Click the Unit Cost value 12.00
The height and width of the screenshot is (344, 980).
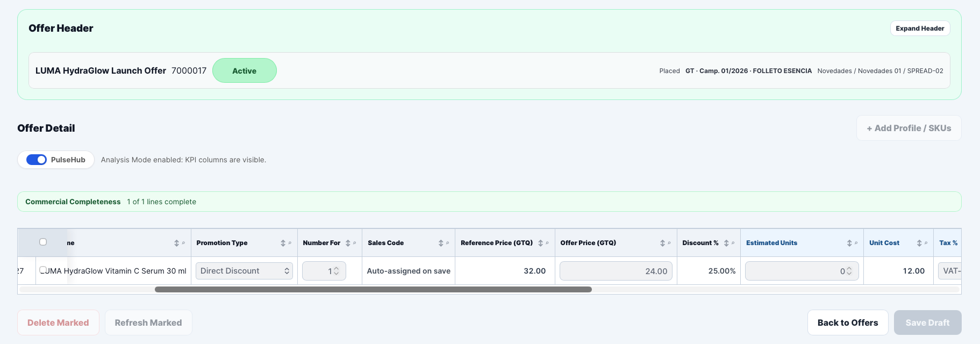point(913,271)
